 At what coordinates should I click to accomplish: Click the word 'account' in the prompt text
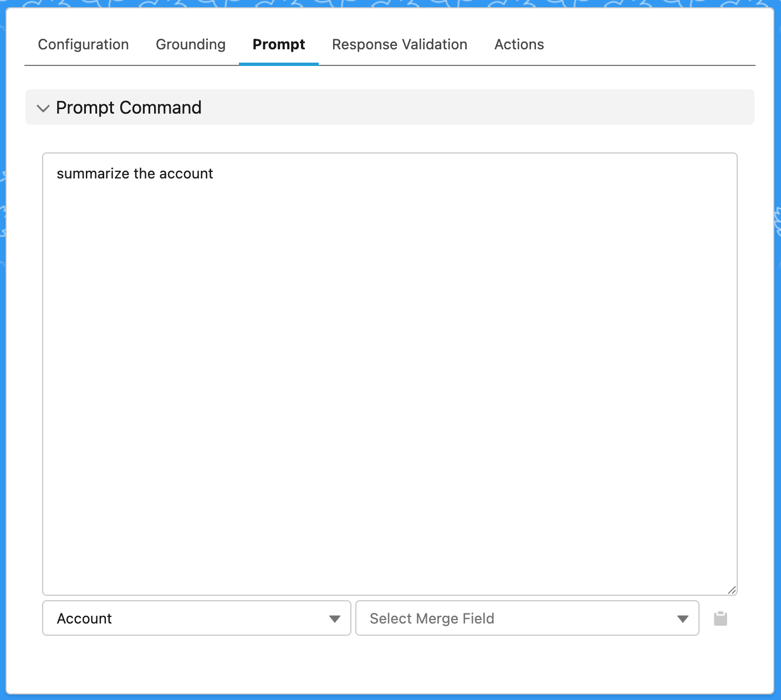click(x=186, y=174)
